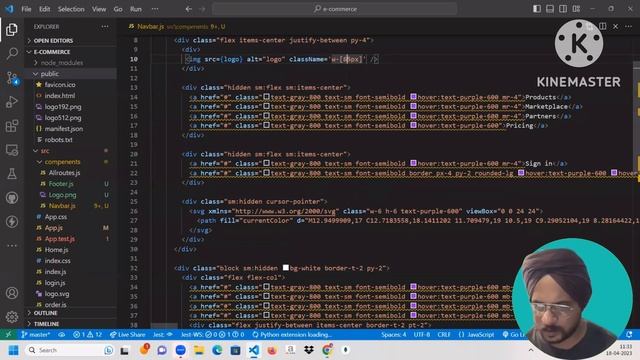Collapse the E-COMMERCE project section
Viewport: 640px width, 360px height.
tap(51, 52)
